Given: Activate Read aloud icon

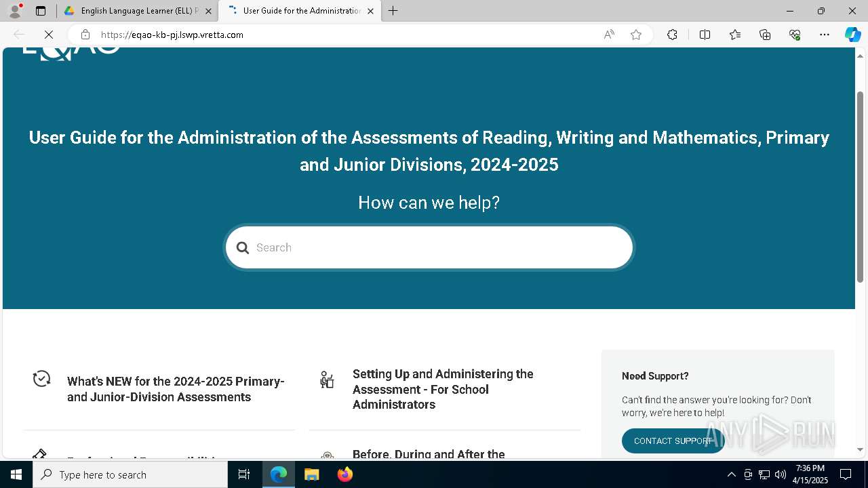Looking at the screenshot, I should [609, 35].
